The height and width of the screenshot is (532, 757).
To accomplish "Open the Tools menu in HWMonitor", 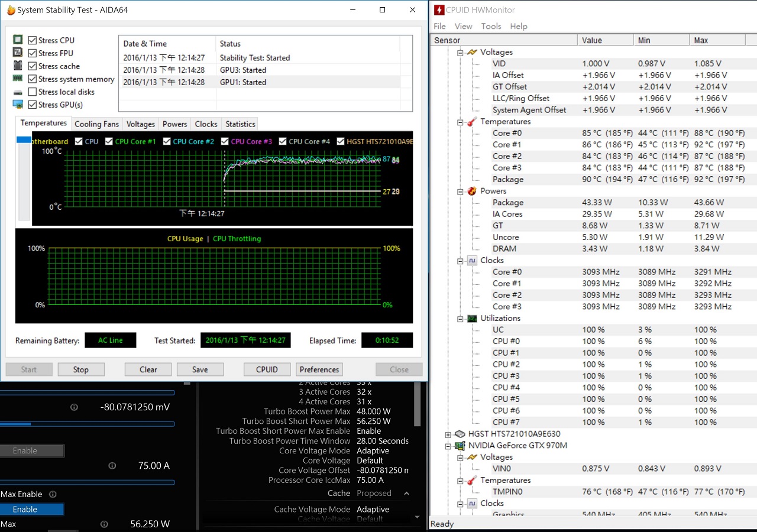I will 491,26.
